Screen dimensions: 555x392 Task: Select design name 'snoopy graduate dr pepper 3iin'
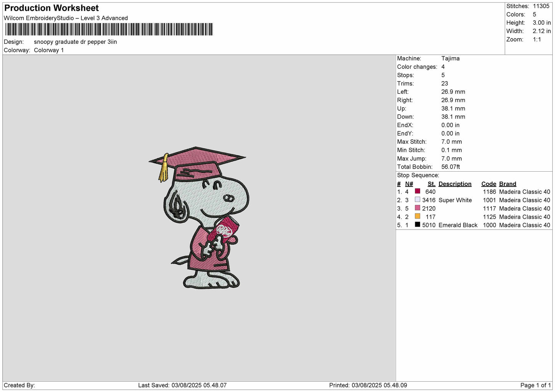tap(75, 42)
